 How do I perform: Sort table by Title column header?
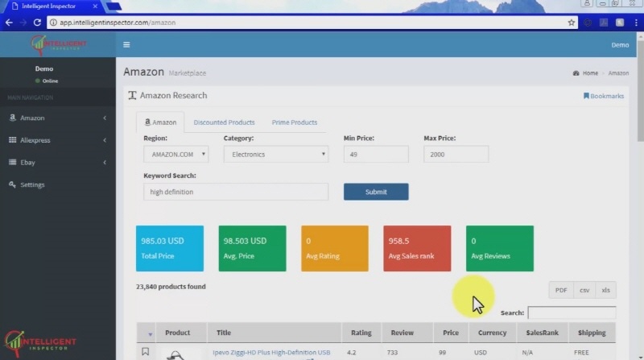[x=274, y=333]
